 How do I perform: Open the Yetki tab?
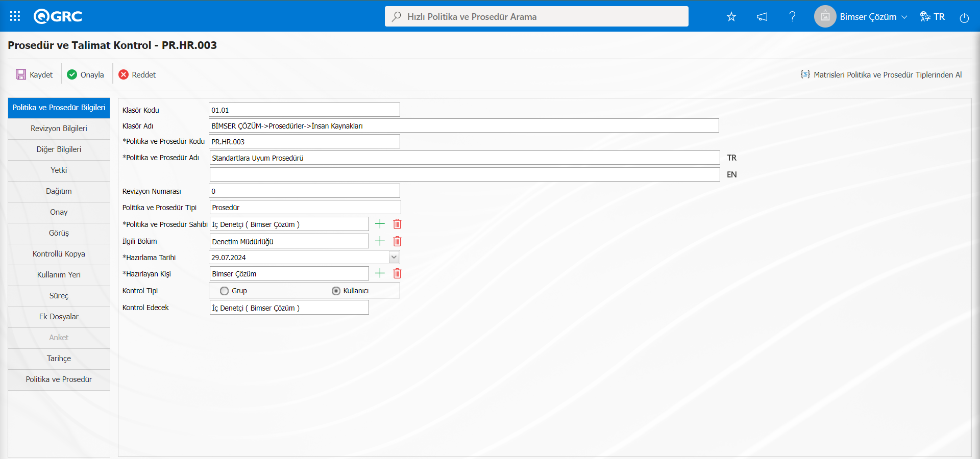click(x=59, y=170)
